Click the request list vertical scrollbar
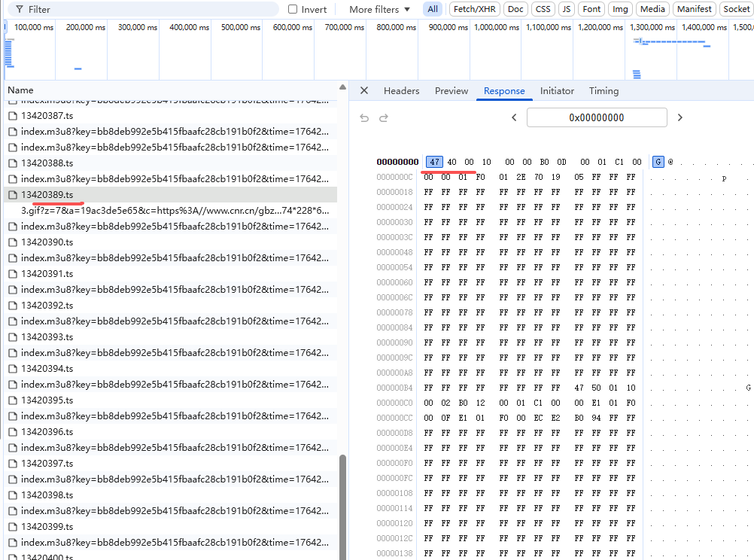The height and width of the screenshot is (560, 754). [x=344, y=504]
